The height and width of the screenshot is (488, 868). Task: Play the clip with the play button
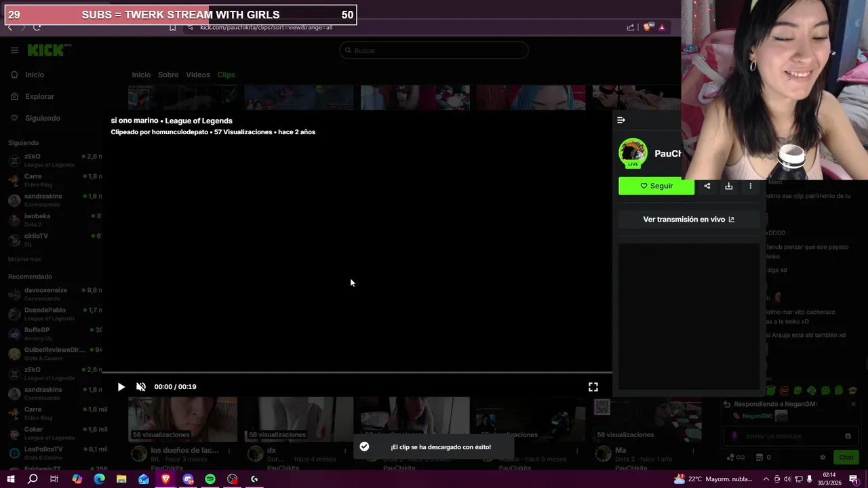(121, 387)
